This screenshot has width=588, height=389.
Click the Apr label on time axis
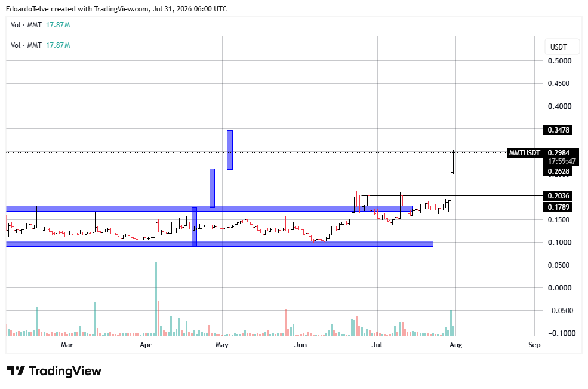[146, 345]
